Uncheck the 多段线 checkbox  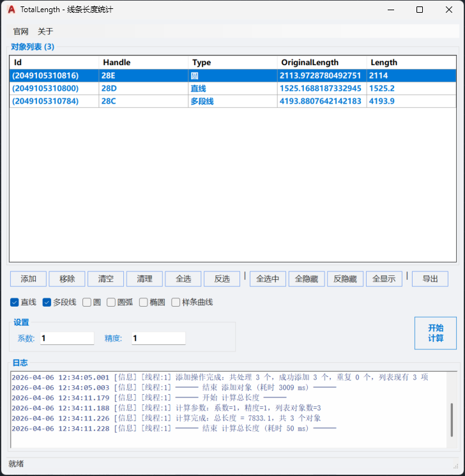pos(47,302)
